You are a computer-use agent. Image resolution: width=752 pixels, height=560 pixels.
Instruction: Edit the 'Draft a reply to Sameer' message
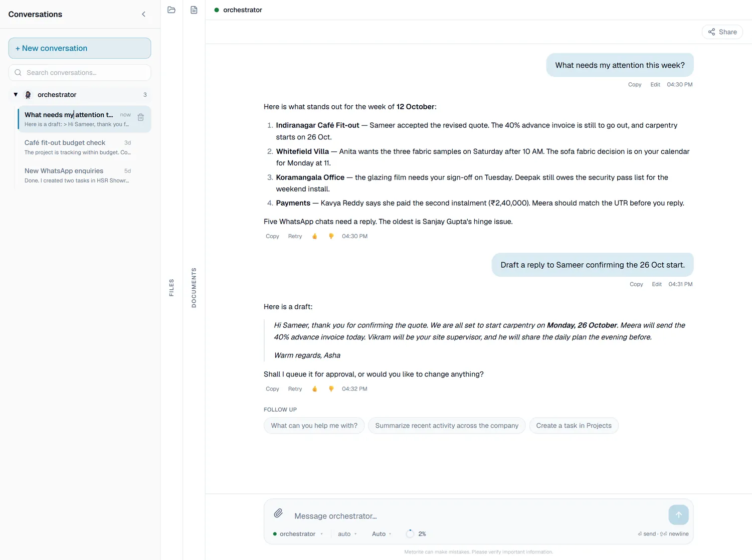click(657, 284)
